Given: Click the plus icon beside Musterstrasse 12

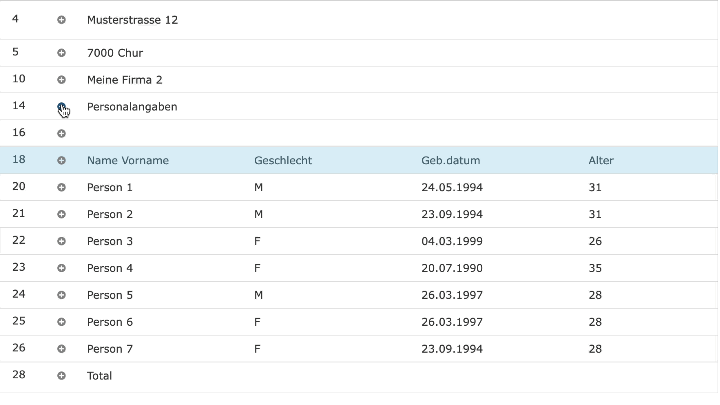Looking at the screenshot, I should (62, 20).
